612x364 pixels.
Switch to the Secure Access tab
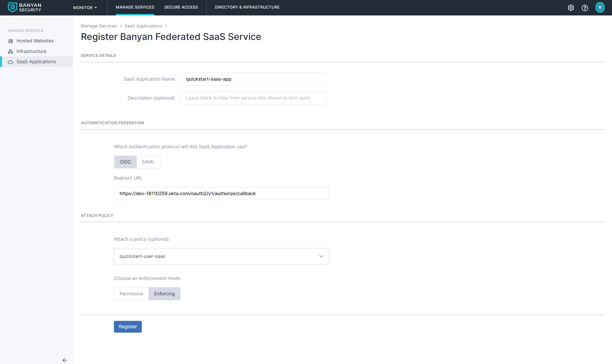point(181,7)
